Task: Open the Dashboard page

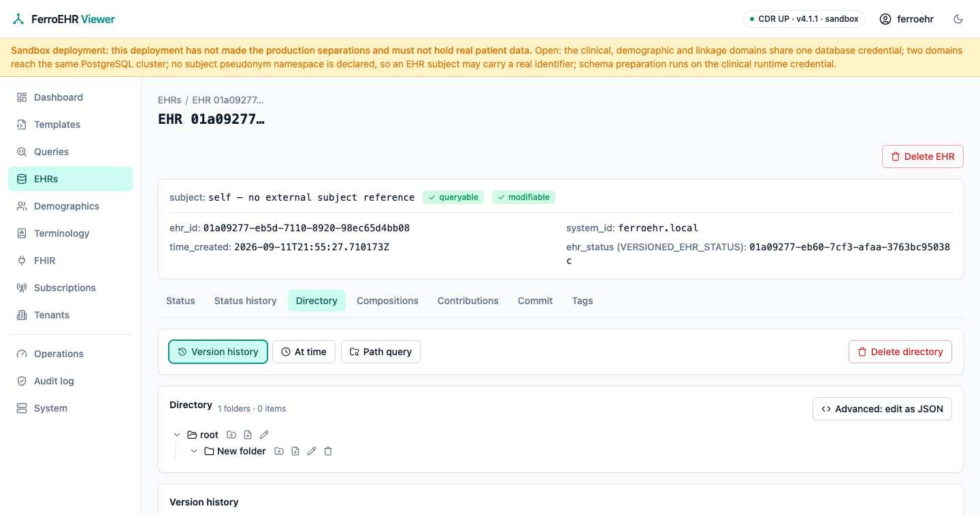Action: pyautogui.click(x=70, y=97)
